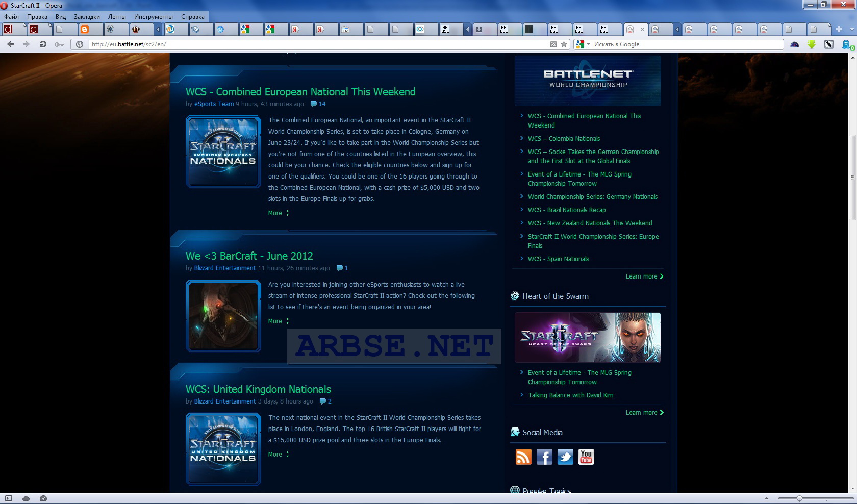This screenshot has width=857, height=504.
Task: Open the RSS feed social media icon
Action: click(x=523, y=457)
